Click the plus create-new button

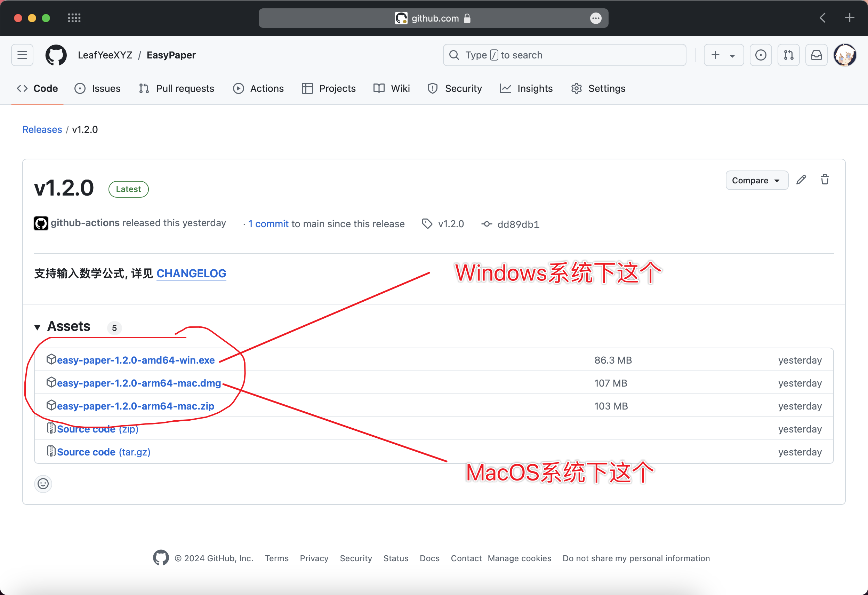(x=715, y=55)
